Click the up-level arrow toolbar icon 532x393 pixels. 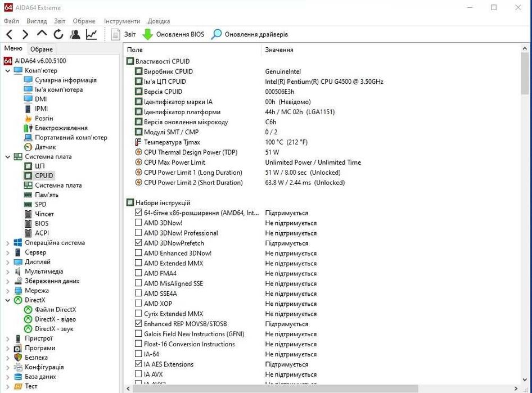click(42, 33)
